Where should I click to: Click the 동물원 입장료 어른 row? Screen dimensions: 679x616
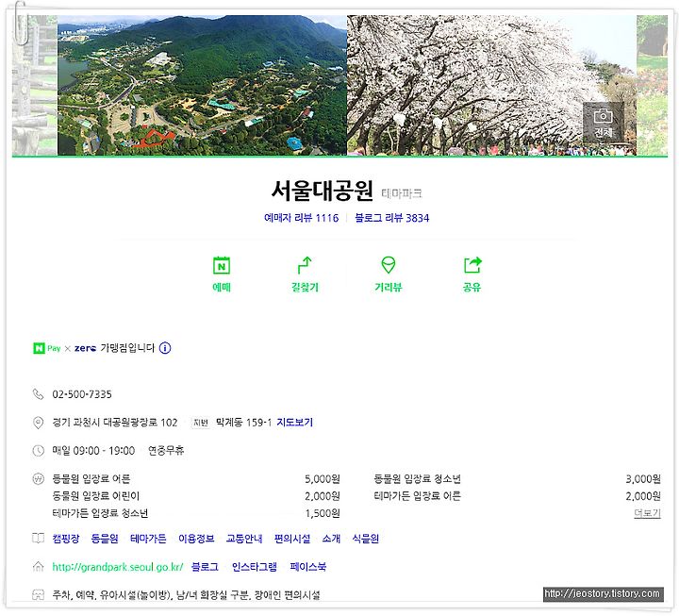[x=196, y=478]
